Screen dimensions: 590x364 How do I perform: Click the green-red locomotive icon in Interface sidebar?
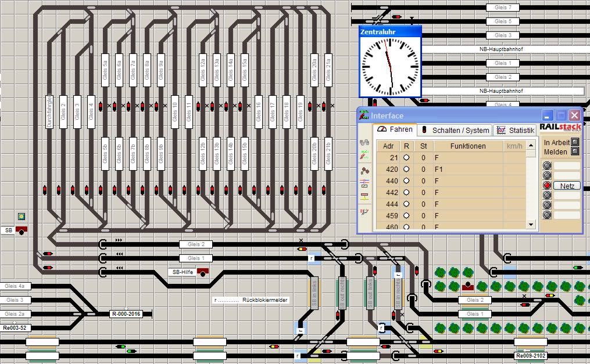(x=365, y=155)
